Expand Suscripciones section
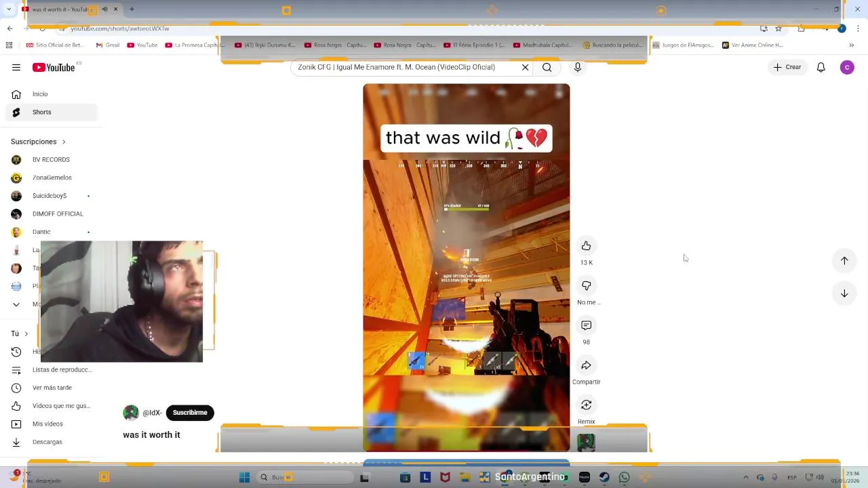 (x=38, y=142)
